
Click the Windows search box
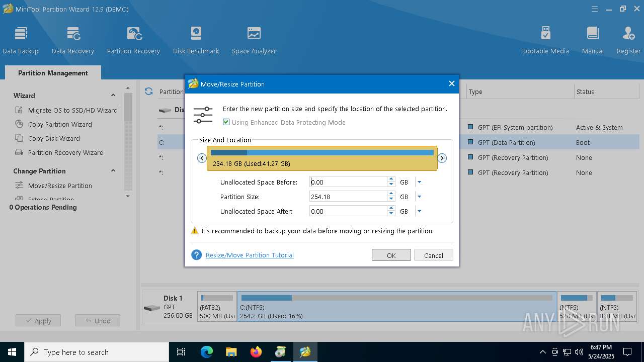click(97, 352)
